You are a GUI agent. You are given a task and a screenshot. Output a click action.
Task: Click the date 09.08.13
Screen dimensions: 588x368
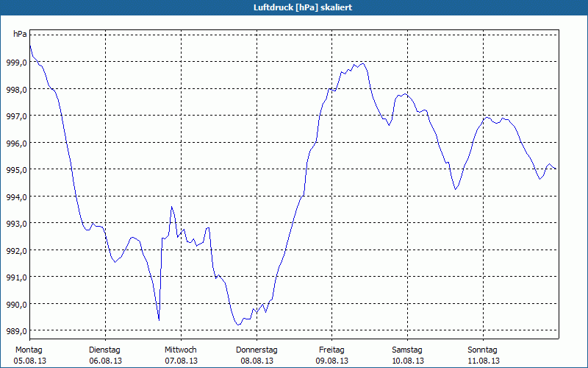tap(332, 361)
